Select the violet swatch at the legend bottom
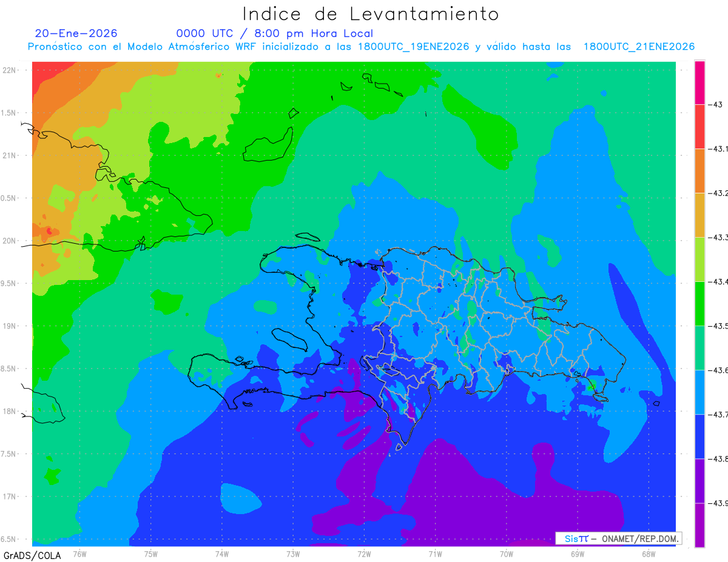The image size is (728, 562). [699, 525]
